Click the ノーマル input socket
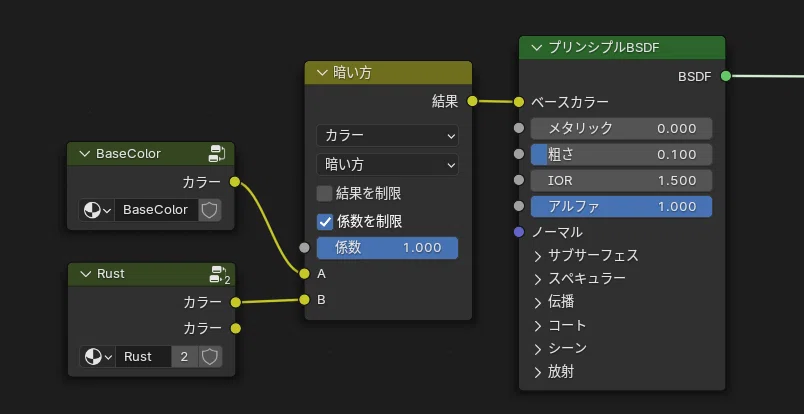Image resolution: width=804 pixels, height=414 pixels. pyautogui.click(x=519, y=232)
